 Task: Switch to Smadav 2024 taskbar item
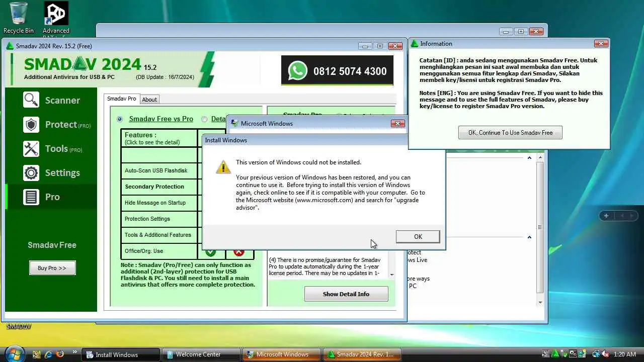362,354
